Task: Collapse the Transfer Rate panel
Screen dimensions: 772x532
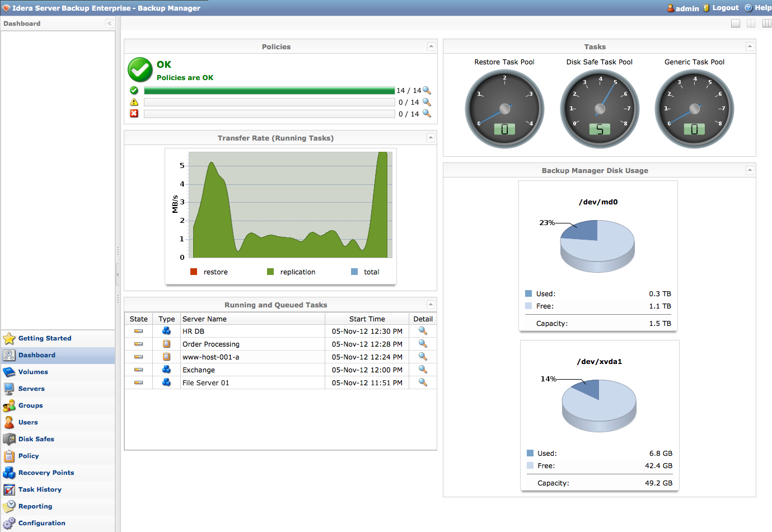Action: 431,138
